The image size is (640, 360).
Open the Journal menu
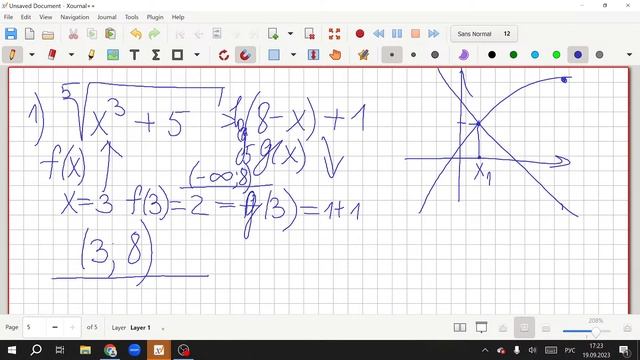click(107, 17)
